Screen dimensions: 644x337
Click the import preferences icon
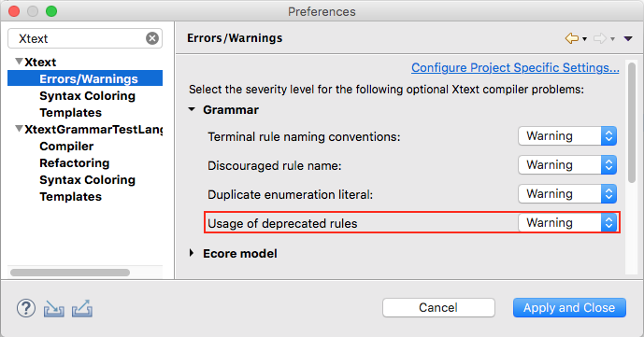click(54, 308)
